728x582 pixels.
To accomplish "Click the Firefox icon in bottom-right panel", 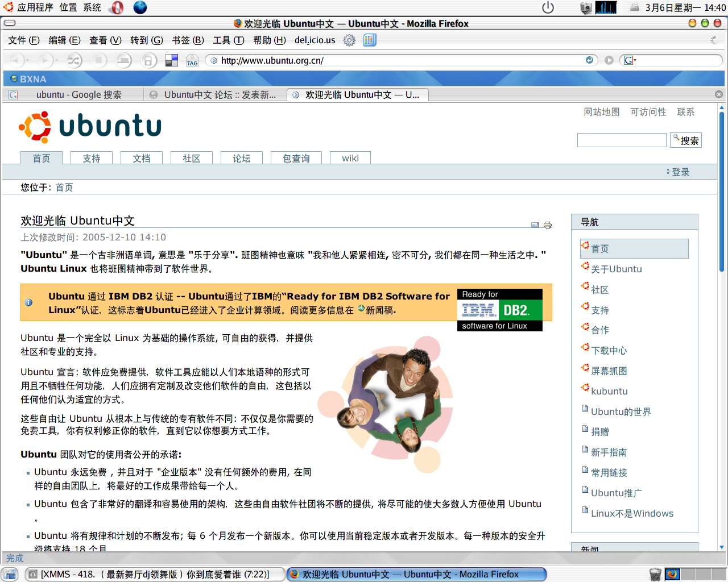I will (x=673, y=574).
